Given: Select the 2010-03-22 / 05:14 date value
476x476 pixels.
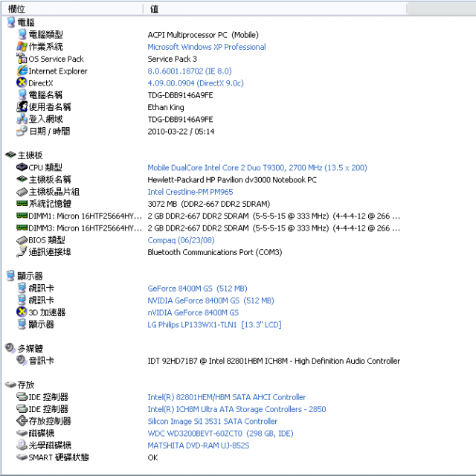Looking at the screenshot, I should pos(181,132).
